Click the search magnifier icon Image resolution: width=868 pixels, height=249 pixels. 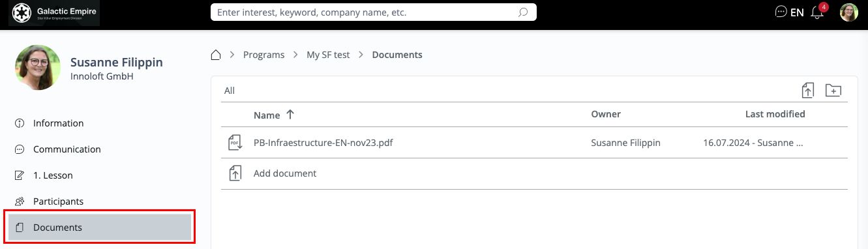[523, 12]
